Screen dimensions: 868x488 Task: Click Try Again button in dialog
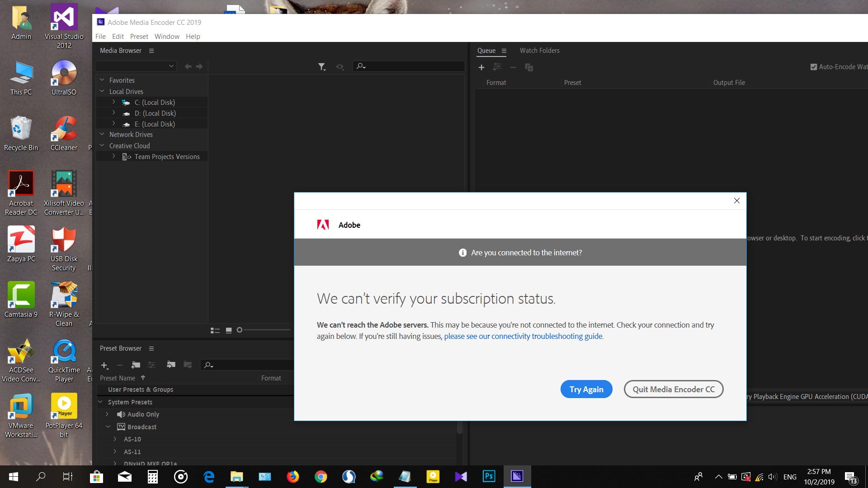tap(587, 389)
